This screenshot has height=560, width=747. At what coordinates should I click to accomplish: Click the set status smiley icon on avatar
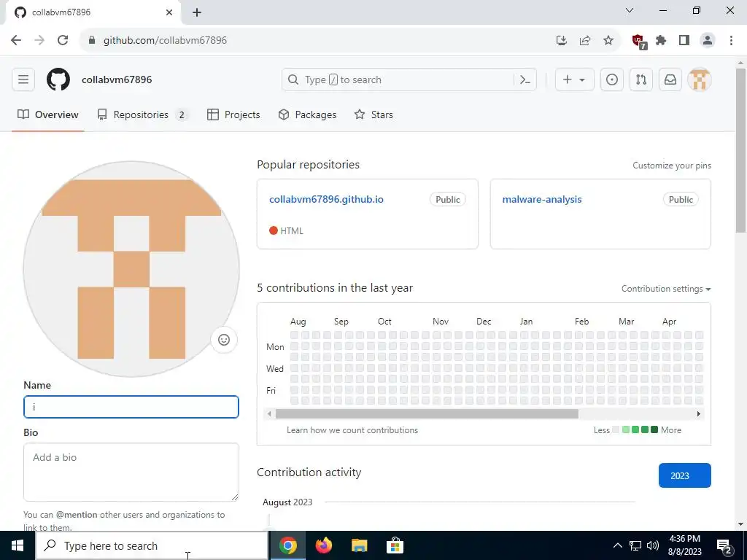224,340
